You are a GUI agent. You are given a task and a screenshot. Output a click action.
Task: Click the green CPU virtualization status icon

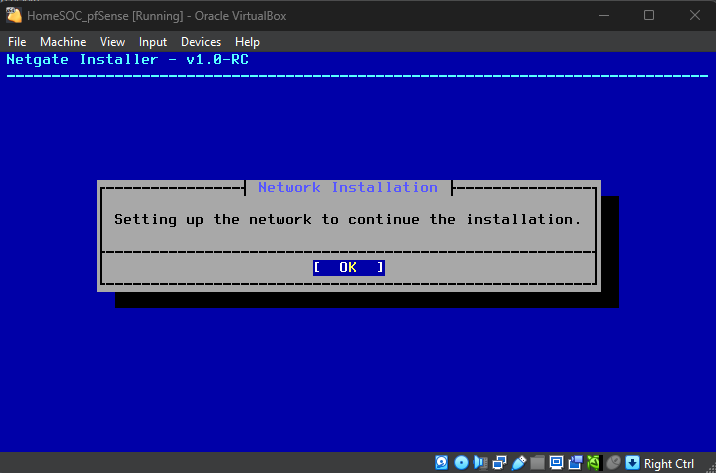pyautogui.click(x=594, y=463)
